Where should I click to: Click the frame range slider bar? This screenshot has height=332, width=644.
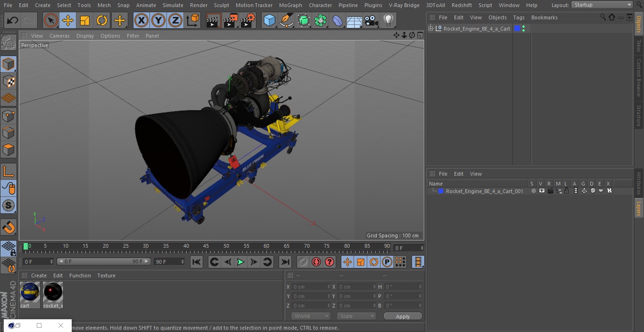(x=104, y=261)
